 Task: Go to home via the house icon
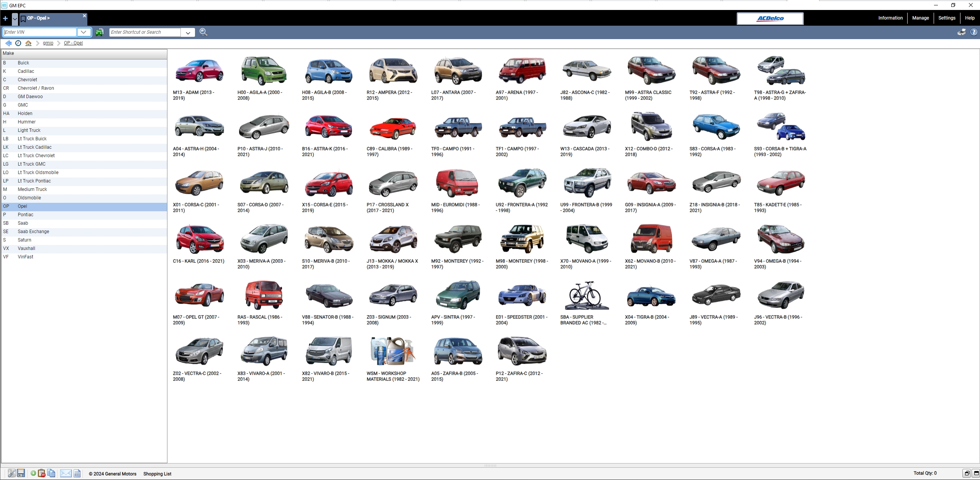tap(28, 43)
